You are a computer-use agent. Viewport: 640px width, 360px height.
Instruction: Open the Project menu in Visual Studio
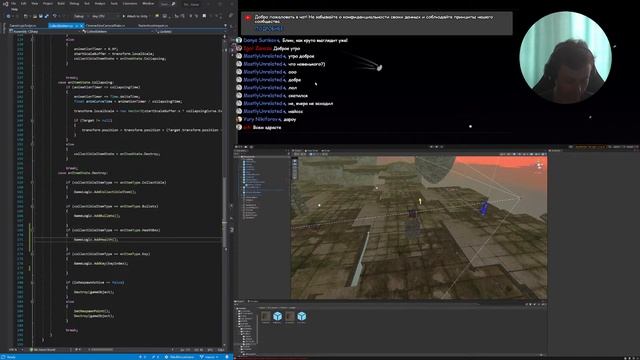point(48,3)
